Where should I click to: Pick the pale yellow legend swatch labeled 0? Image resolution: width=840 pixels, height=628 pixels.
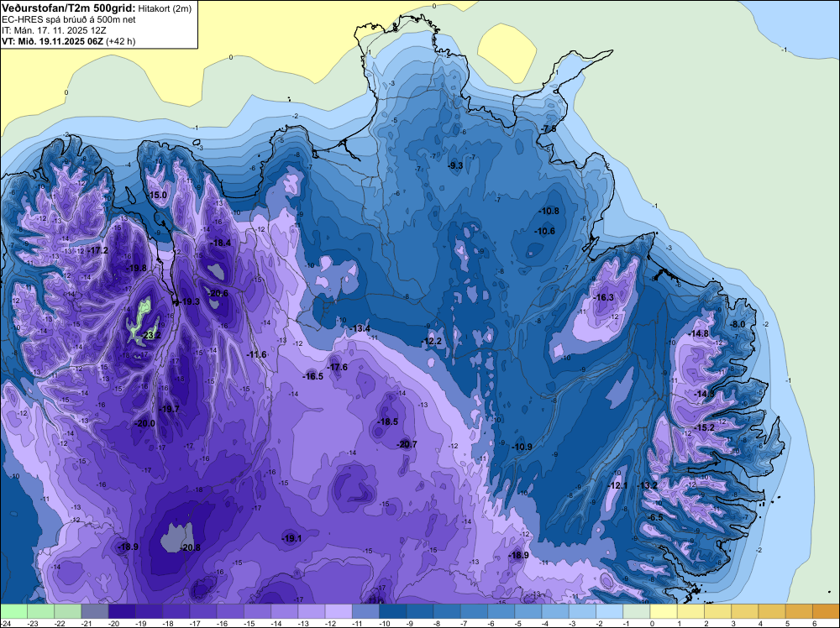pyautogui.click(x=664, y=611)
